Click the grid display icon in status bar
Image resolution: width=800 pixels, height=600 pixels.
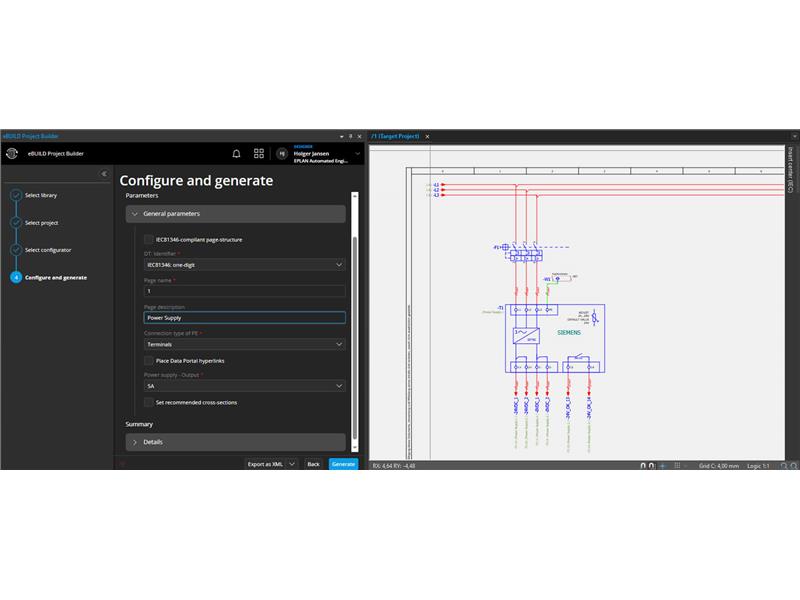(x=677, y=466)
